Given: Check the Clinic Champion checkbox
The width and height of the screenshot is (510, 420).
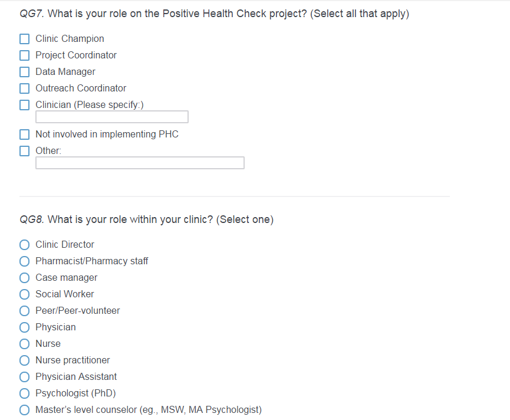Looking at the screenshot, I should click(25, 39).
